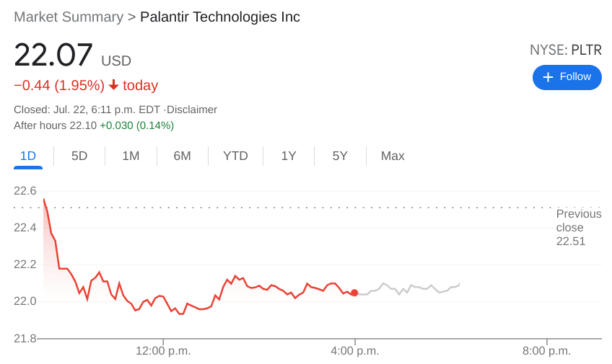Screen dimensions: 612x364
Task: Click the Follow button
Action: (x=567, y=77)
